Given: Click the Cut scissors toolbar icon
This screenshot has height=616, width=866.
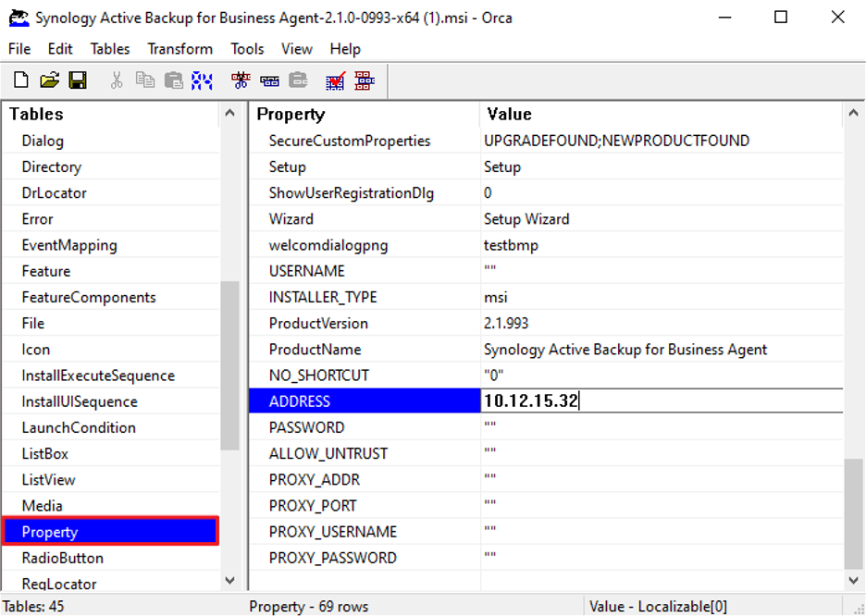Looking at the screenshot, I should pyautogui.click(x=117, y=80).
